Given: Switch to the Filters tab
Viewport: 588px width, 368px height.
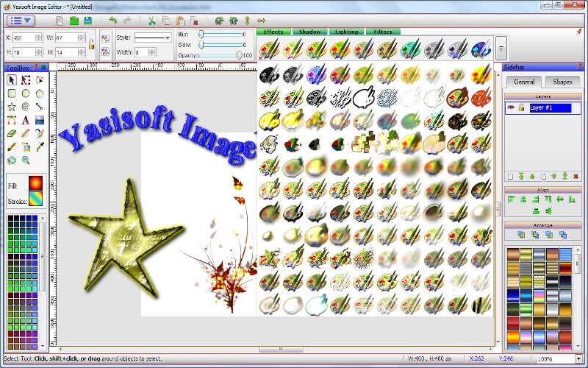Looking at the screenshot, I should [383, 32].
